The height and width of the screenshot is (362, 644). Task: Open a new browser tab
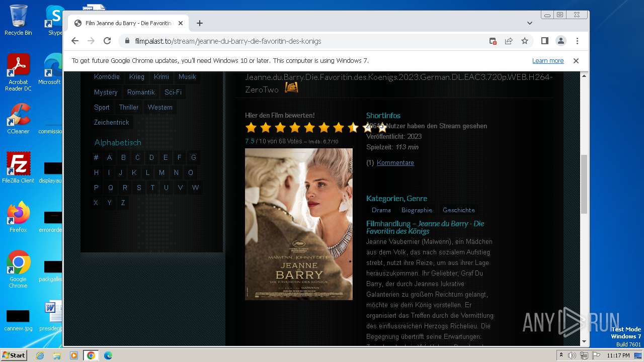coord(200,23)
